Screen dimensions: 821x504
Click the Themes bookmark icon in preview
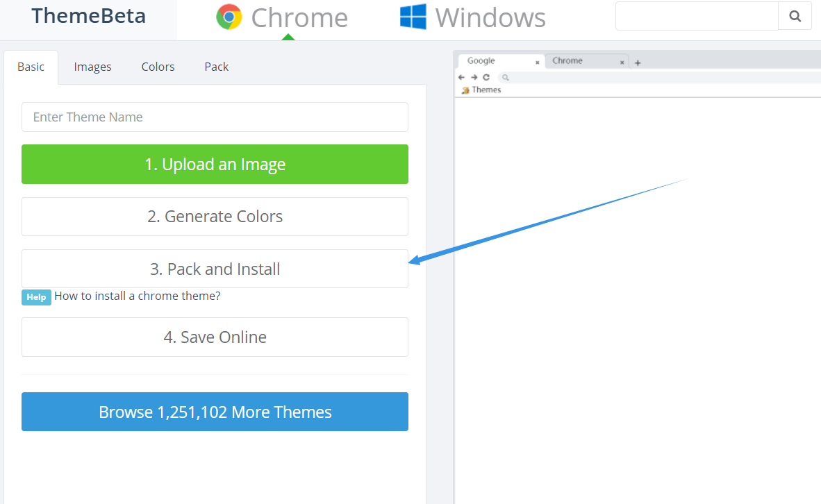point(465,90)
